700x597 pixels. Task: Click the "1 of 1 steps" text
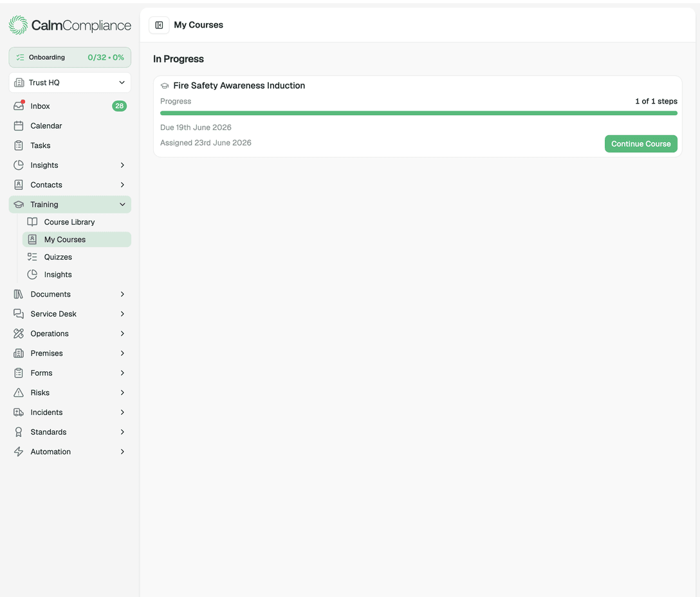pos(656,102)
